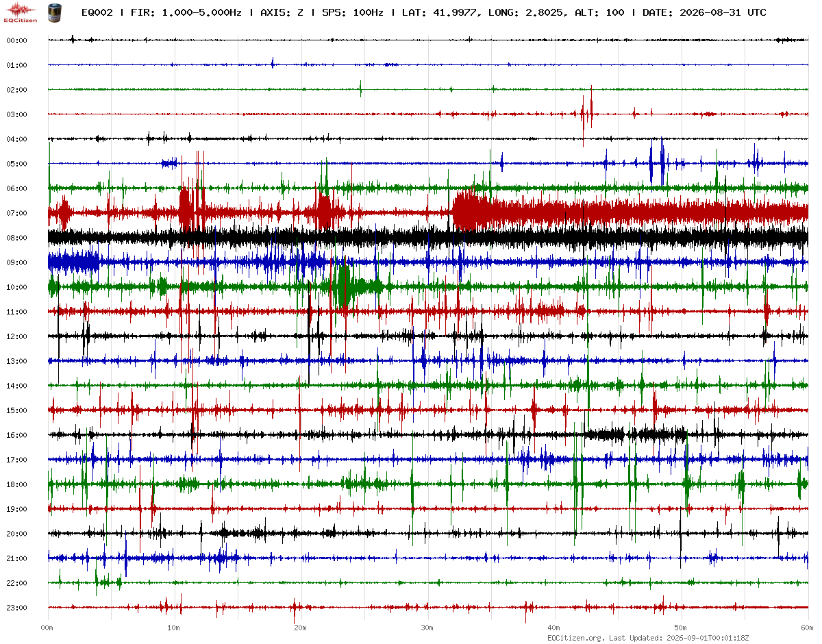This screenshot has width=822, height=644.
Task: Click the 50m minute axis label
Action: (680, 628)
